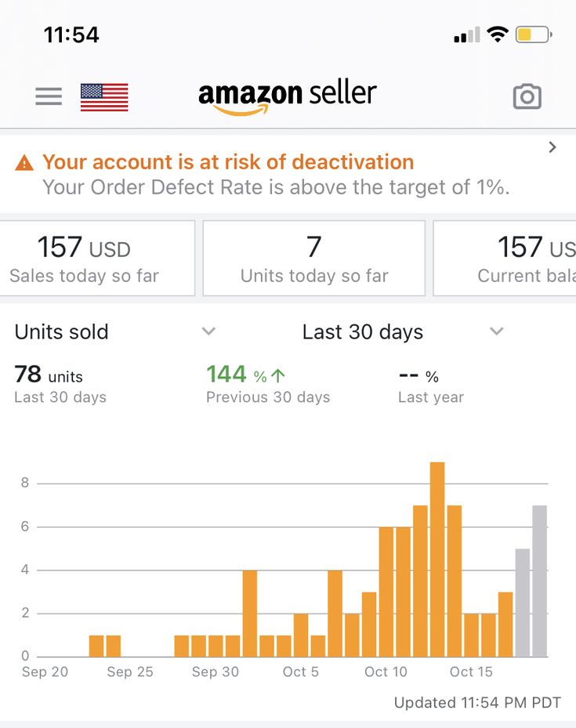Viewport: 576px width, 728px height.
Task: Tap the Updated 11:54 PM PDT timestamp
Action: [477, 702]
